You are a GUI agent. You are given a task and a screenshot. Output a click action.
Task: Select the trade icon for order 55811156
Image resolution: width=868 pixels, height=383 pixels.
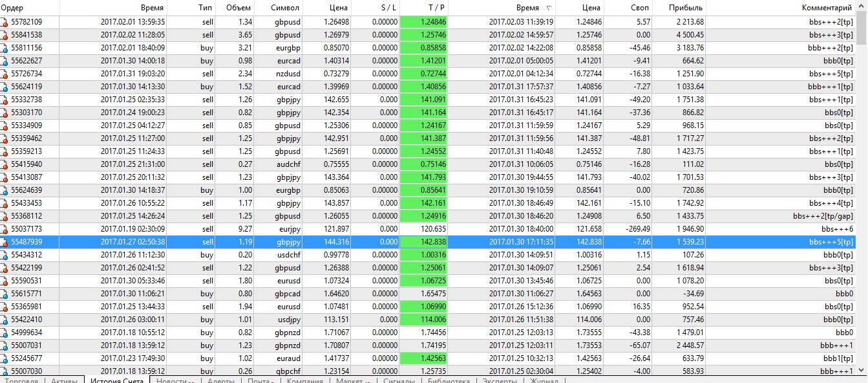[5, 48]
